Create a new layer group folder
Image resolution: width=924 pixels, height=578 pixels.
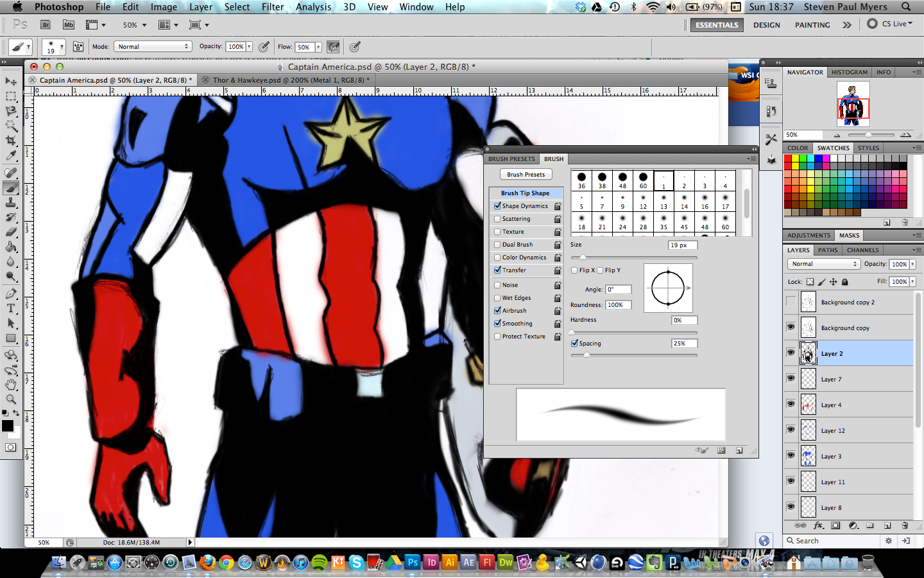coord(870,525)
